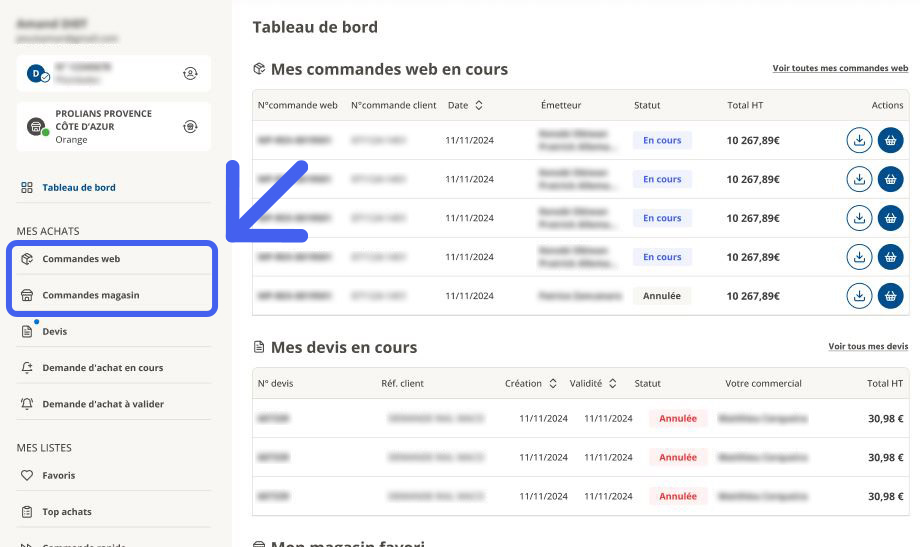Download the Annulée web order
This screenshot has width=920, height=547.
click(x=859, y=296)
